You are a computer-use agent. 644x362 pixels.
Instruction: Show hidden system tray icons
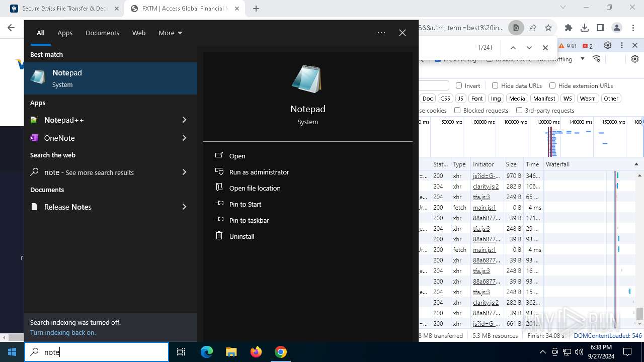pos(542,352)
